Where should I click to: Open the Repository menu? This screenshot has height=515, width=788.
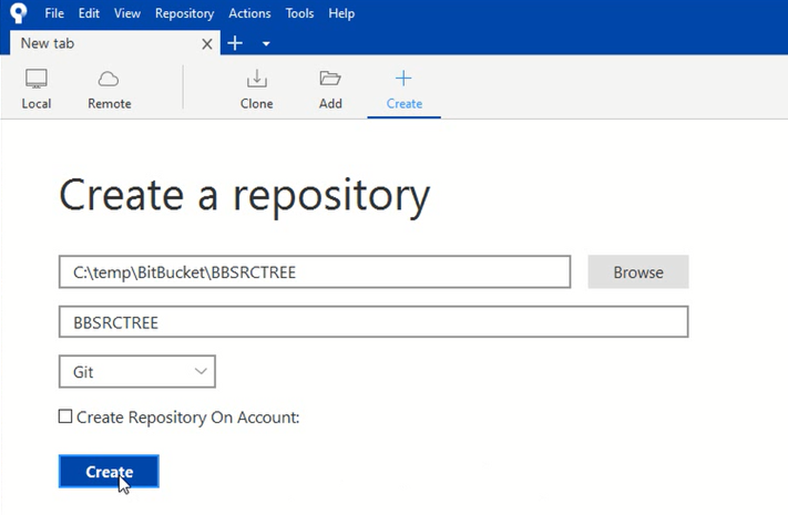coord(184,14)
